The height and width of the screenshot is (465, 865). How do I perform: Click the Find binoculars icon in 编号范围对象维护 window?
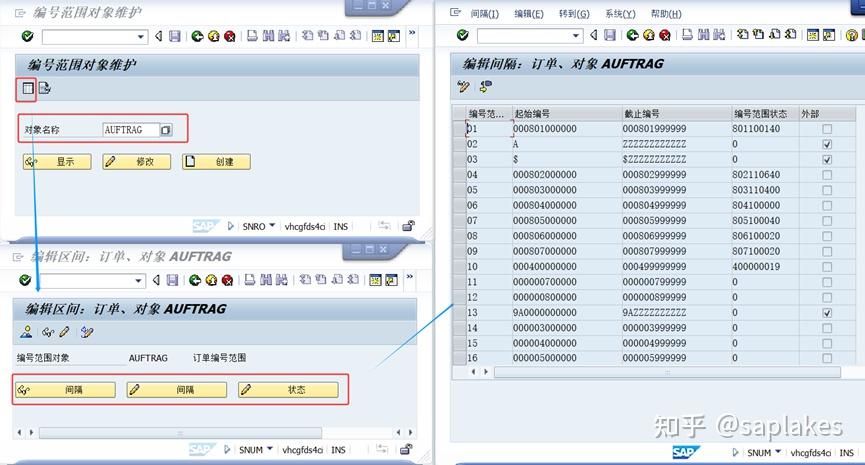pyautogui.click(x=268, y=36)
